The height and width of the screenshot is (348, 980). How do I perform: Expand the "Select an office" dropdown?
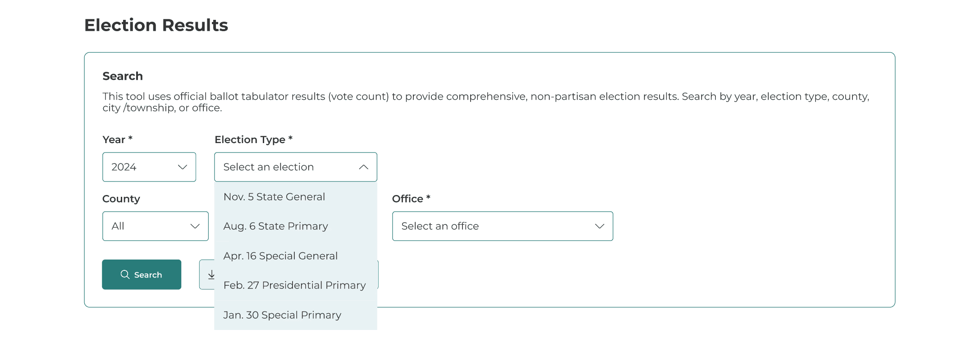coord(502,226)
